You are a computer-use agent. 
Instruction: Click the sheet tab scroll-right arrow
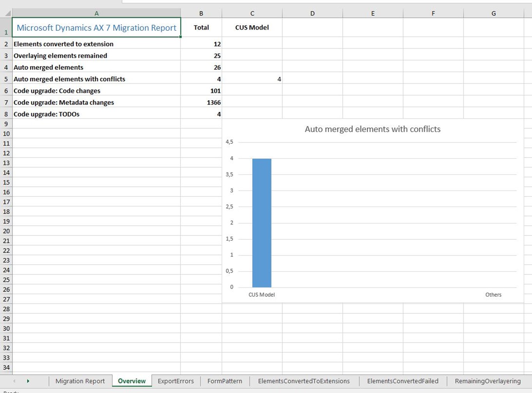point(28,381)
